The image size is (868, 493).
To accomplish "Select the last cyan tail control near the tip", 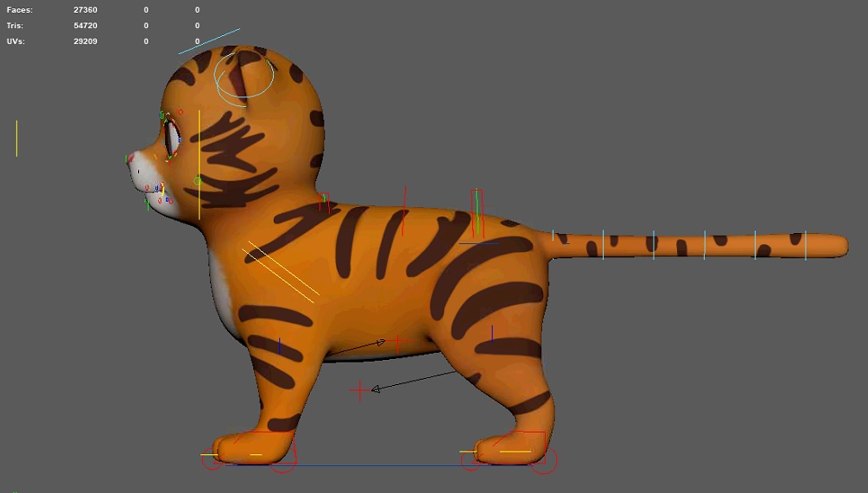I will tap(805, 246).
